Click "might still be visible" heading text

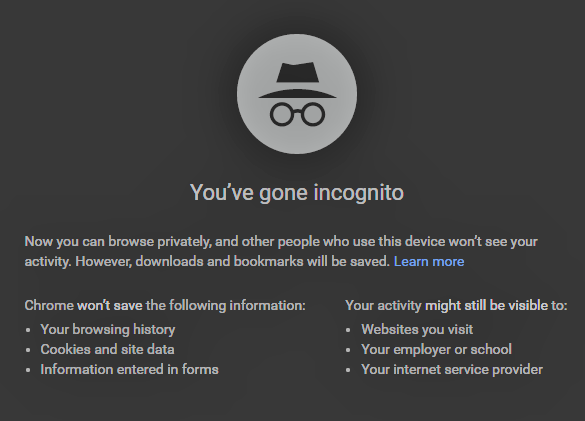tap(487, 306)
